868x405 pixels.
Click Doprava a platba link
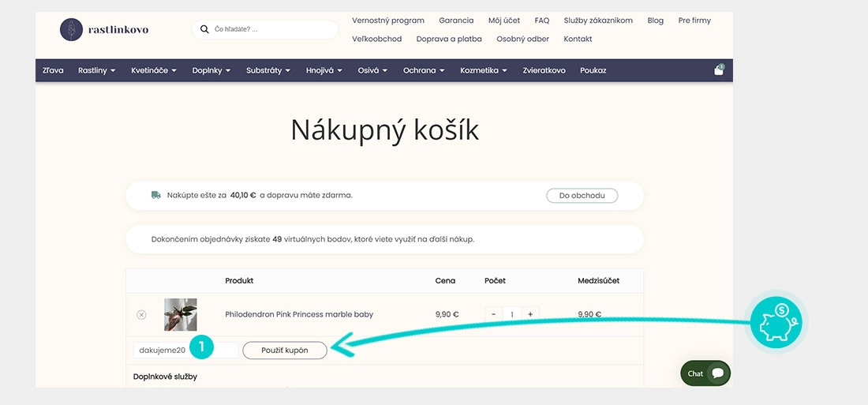[449, 39]
